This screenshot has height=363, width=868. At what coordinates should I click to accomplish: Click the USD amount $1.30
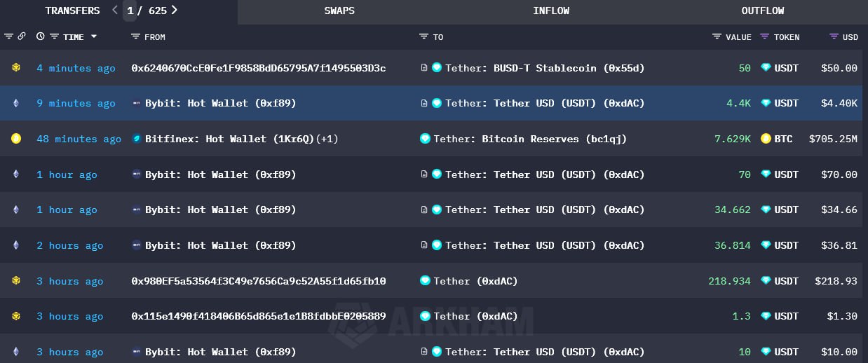[x=842, y=316]
